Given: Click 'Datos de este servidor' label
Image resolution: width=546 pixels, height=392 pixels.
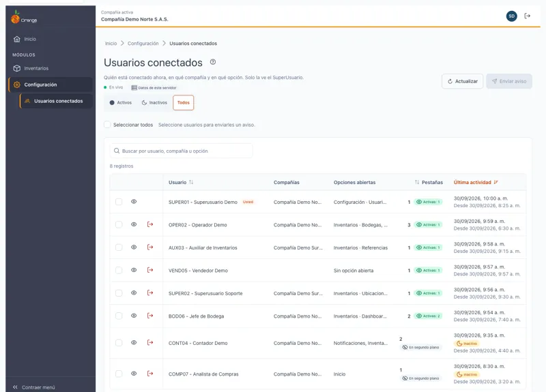Looking at the screenshot, I should click(154, 88).
